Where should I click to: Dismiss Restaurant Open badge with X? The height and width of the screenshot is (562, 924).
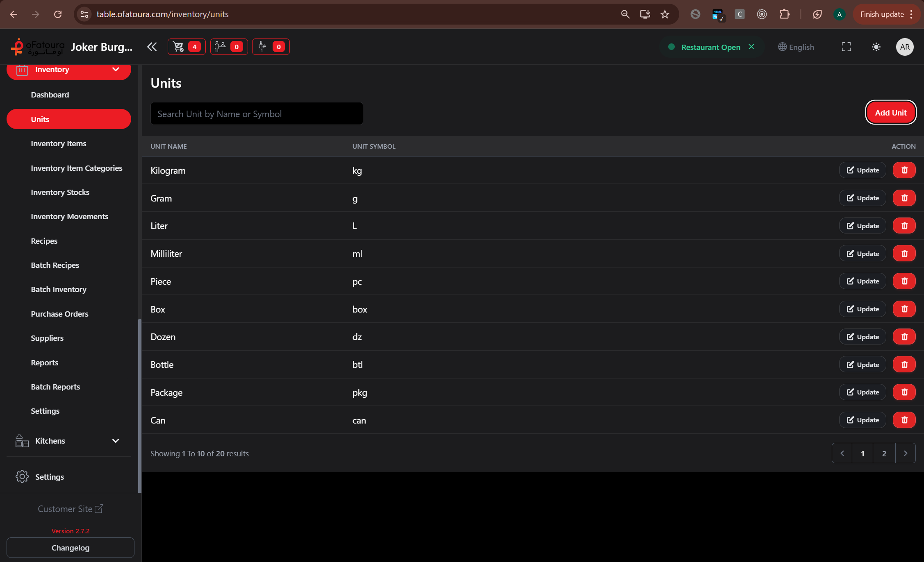pyautogui.click(x=751, y=47)
